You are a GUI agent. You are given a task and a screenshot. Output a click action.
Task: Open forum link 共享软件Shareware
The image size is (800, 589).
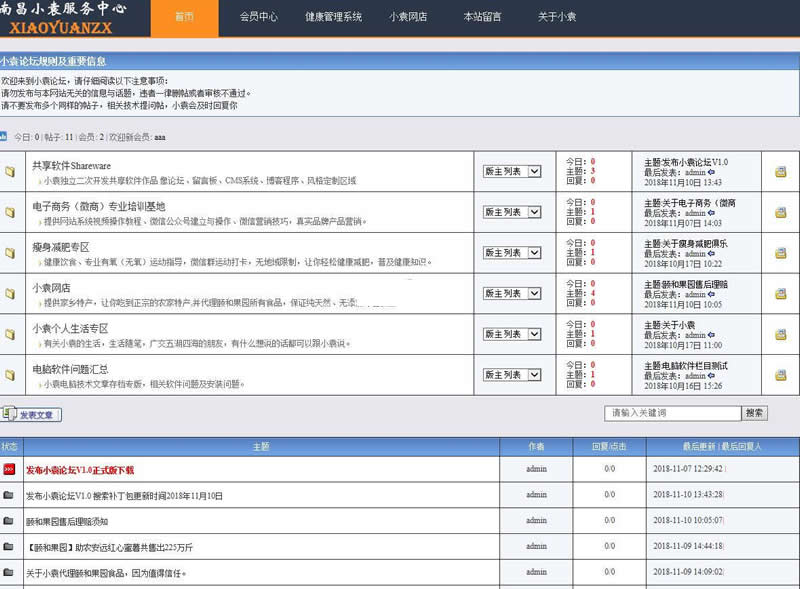coord(71,166)
